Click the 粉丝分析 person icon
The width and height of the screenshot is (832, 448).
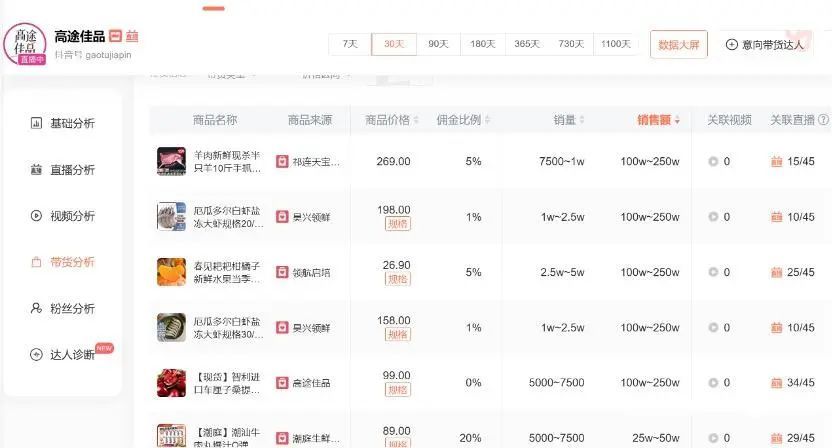pos(36,308)
